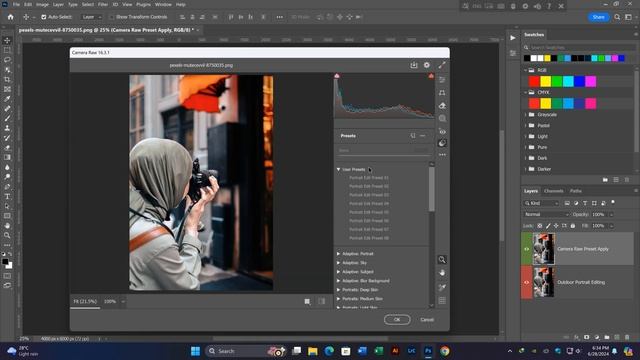Hide the Camera Raw Preset Apply layer
The width and height of the screenshot is (640, 360).
(527, 249)
